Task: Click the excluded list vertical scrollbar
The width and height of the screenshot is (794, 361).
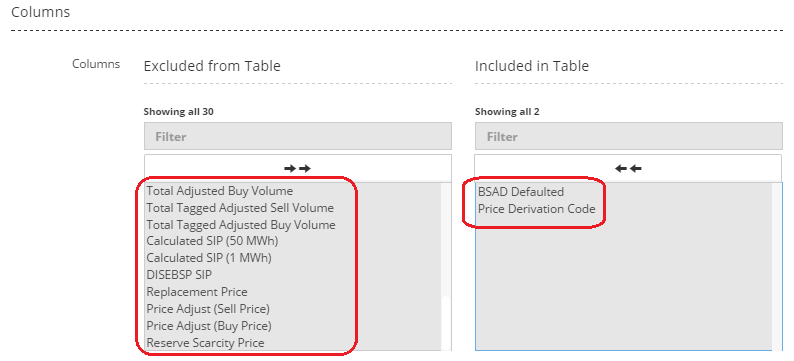Action: (446, 266)
